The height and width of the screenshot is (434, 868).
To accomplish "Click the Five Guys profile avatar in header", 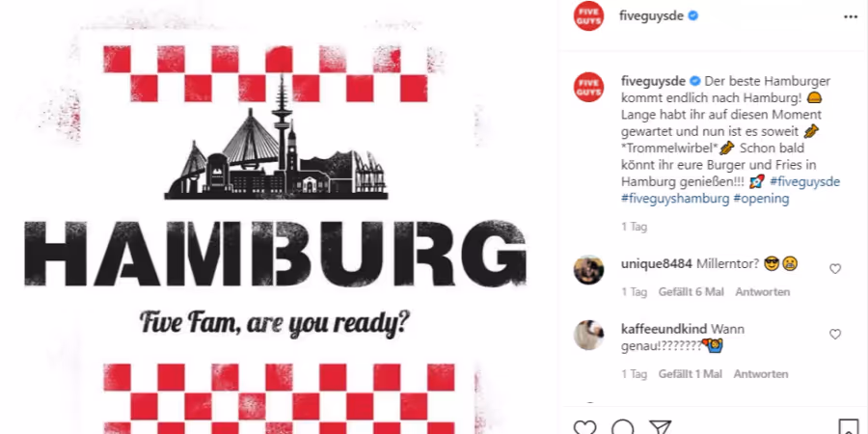I will click(588, 16).
